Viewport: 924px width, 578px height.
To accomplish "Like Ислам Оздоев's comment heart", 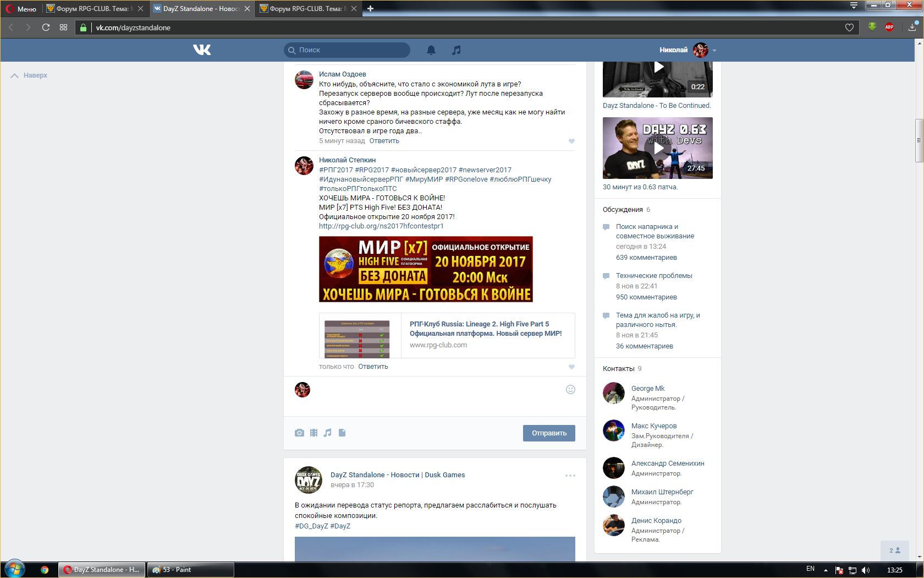I will (x=571, y=141).
